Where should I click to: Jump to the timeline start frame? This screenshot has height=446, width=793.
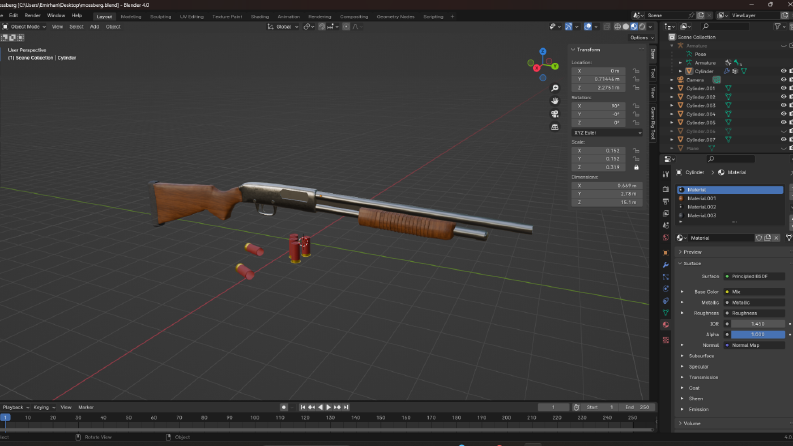pyautogui.click(x=302, y=407)
